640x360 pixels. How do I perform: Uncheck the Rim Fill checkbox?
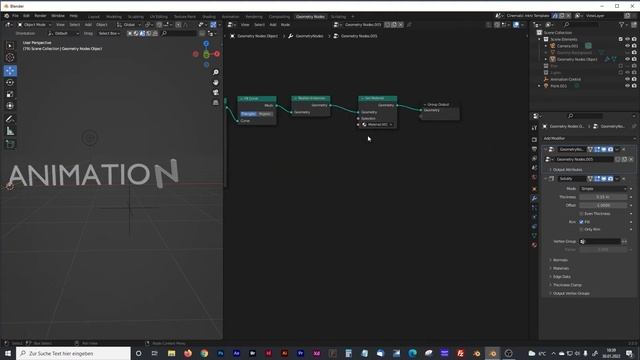pos(581,222)
